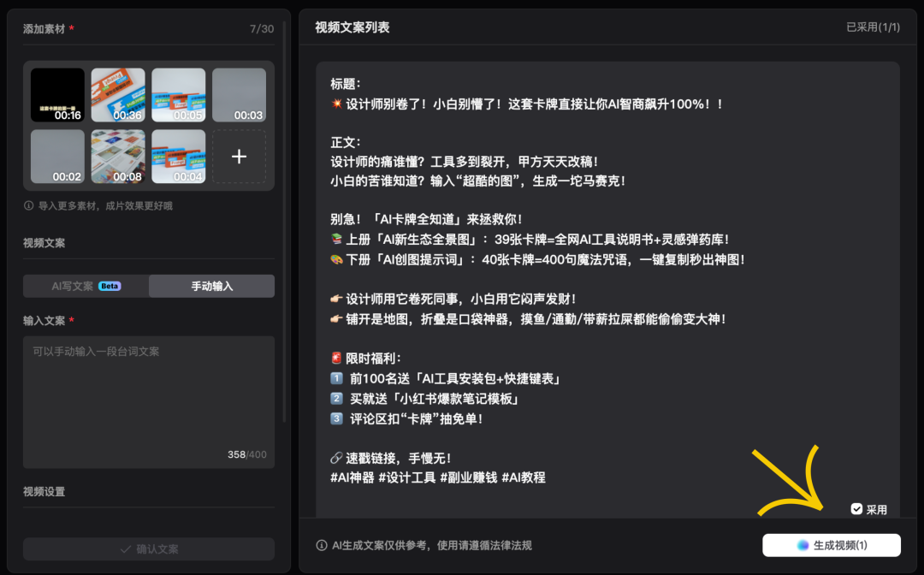
Task: Click the 358/400 character counter
Action: (x=247, y=454)
